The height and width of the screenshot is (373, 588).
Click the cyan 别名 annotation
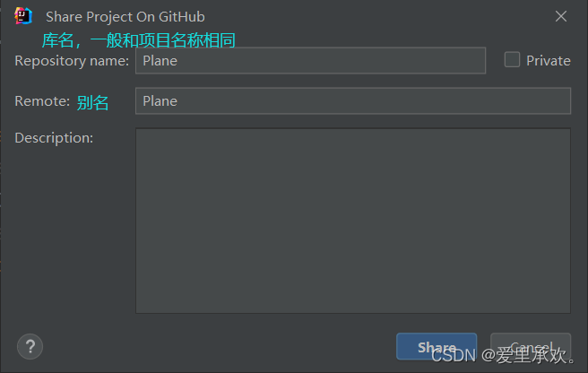(x=92, y=102)
